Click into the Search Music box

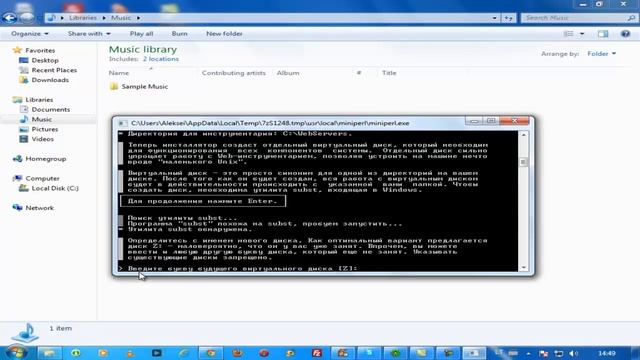click(575, 18)
